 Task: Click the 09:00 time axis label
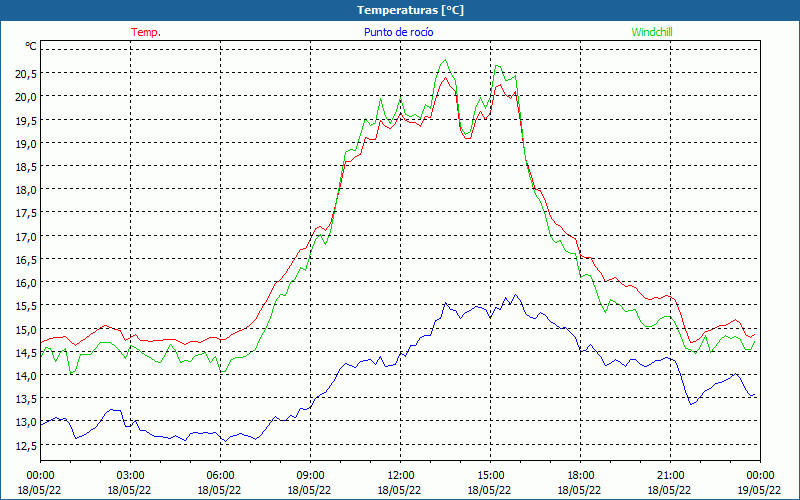tap(310, 476)
